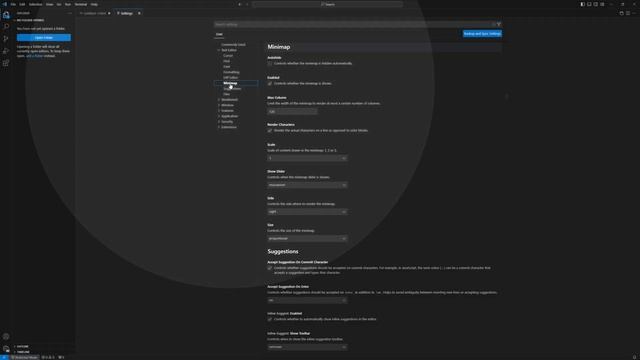Click the errors and warnings status bar item
Screen dimensions: 640x360
coord(48,357)
